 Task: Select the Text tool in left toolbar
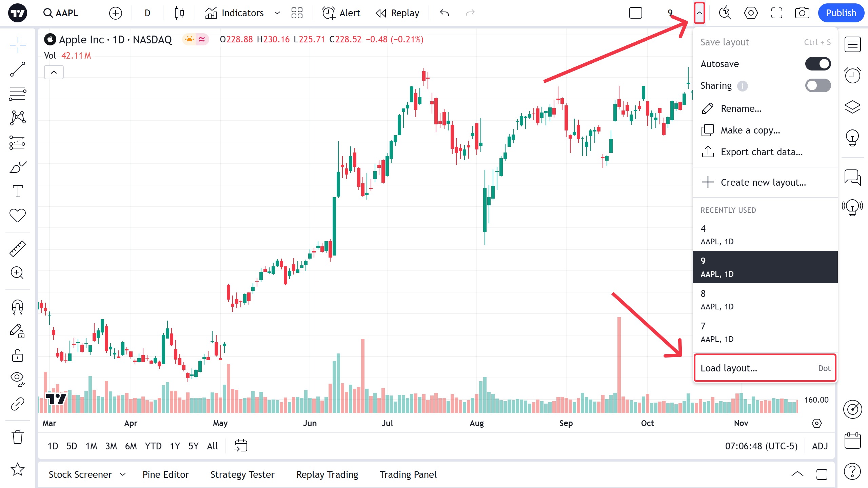[x=18, y=191]
